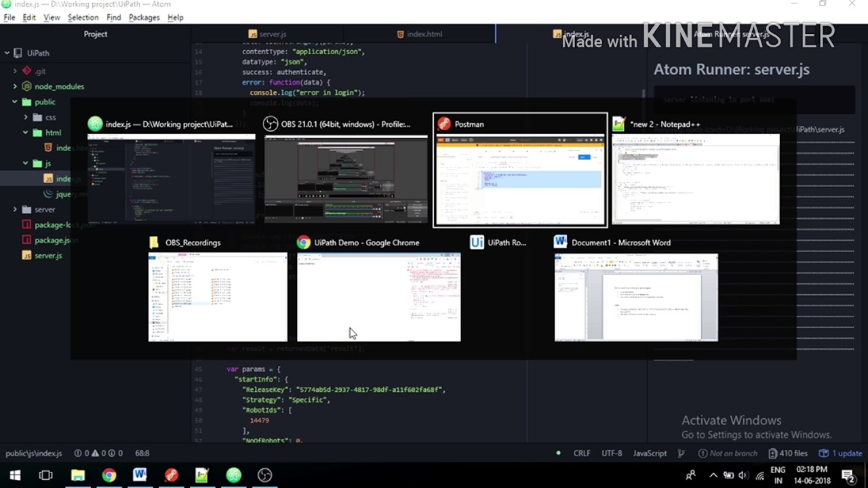Click the 1 update package notification

point(840,453)
